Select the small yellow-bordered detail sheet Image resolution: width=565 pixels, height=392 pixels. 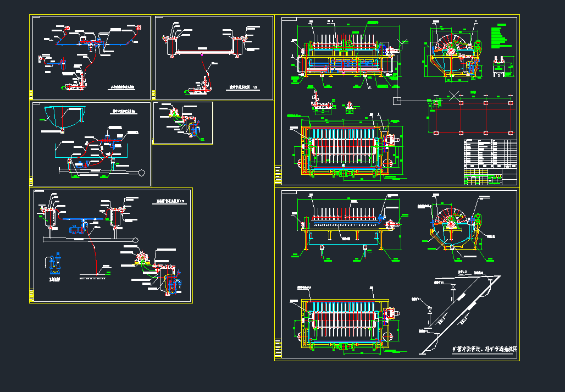click(182, 123)
